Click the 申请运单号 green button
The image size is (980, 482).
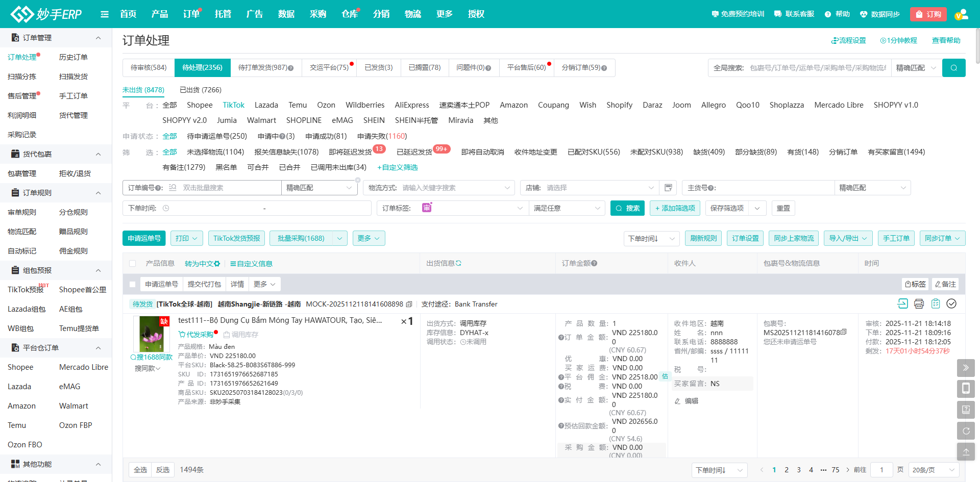click(x=144, y=238)
